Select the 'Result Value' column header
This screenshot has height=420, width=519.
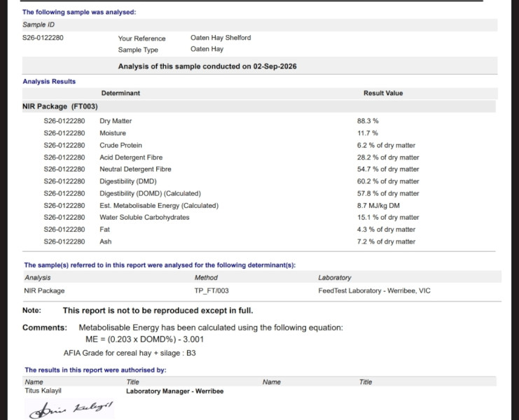point(383,93)
